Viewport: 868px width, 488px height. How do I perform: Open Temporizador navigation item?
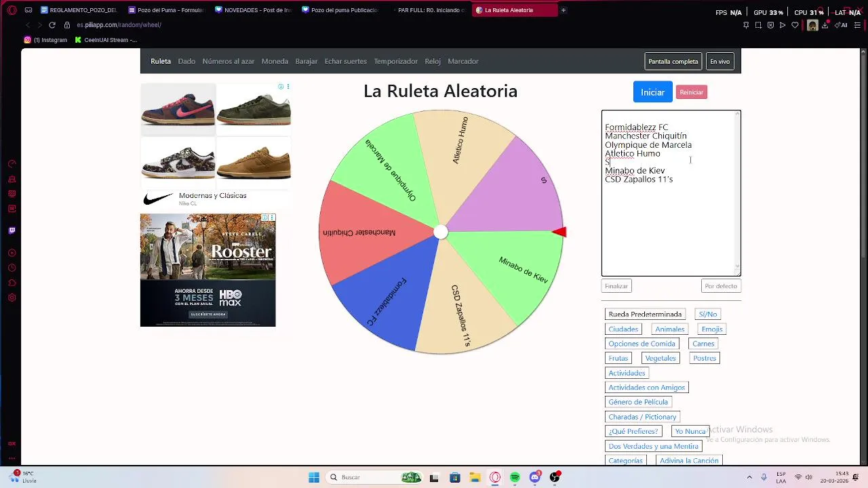click(x=395, y=61)
